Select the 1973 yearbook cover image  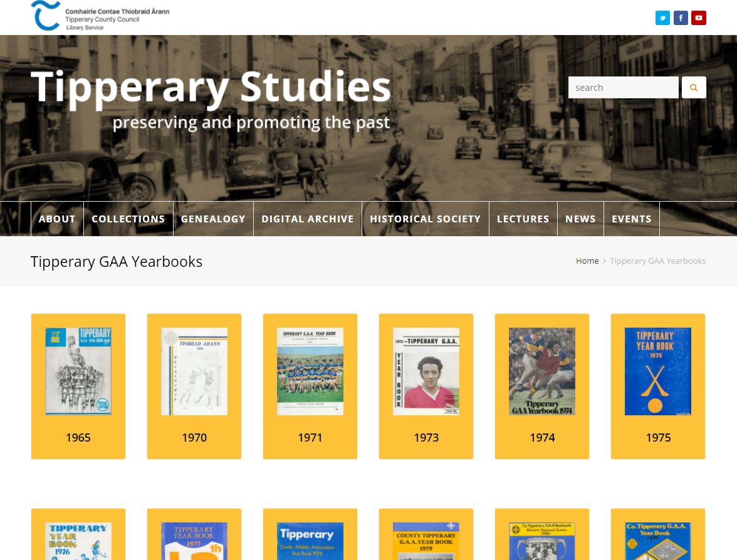coord(426,371)
